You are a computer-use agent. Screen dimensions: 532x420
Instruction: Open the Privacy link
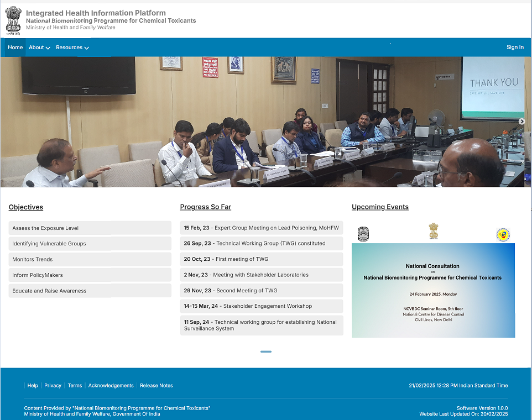(x=53, y=385)
